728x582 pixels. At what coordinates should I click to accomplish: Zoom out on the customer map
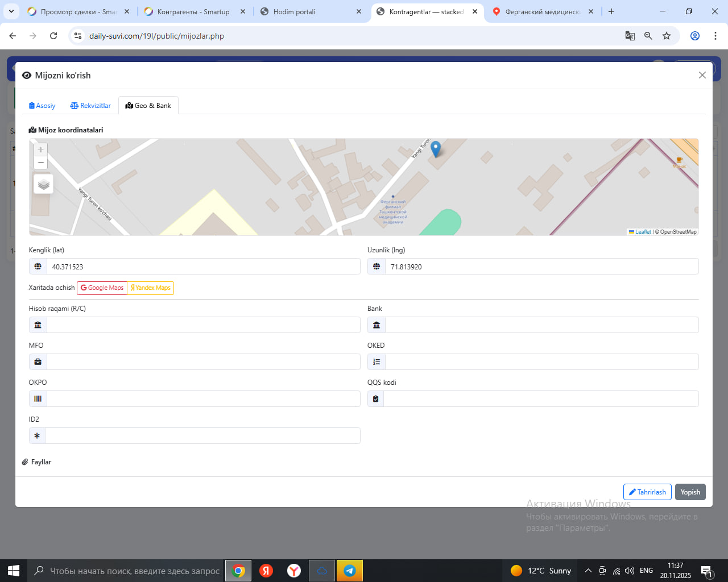[40, 163]
